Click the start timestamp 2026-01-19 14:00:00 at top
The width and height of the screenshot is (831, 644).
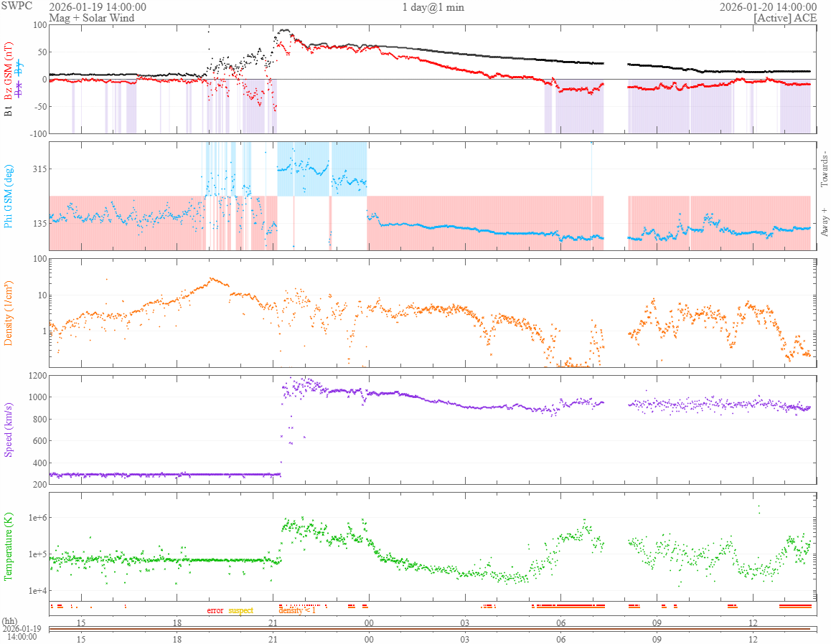(98, 6)
